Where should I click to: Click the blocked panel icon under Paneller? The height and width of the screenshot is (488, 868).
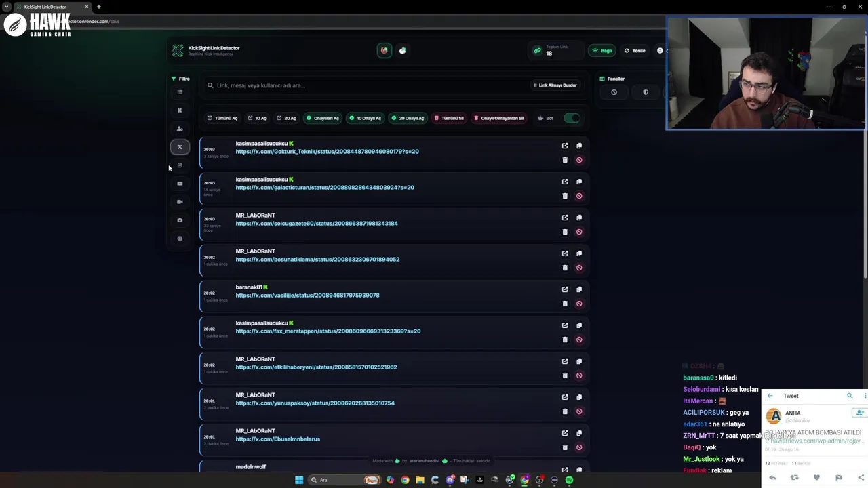[x=614, y=92]
